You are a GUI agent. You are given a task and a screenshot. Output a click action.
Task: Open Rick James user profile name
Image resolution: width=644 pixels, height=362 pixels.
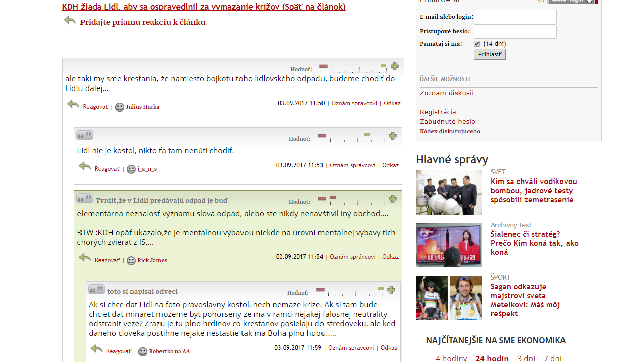tap(152, 260)
